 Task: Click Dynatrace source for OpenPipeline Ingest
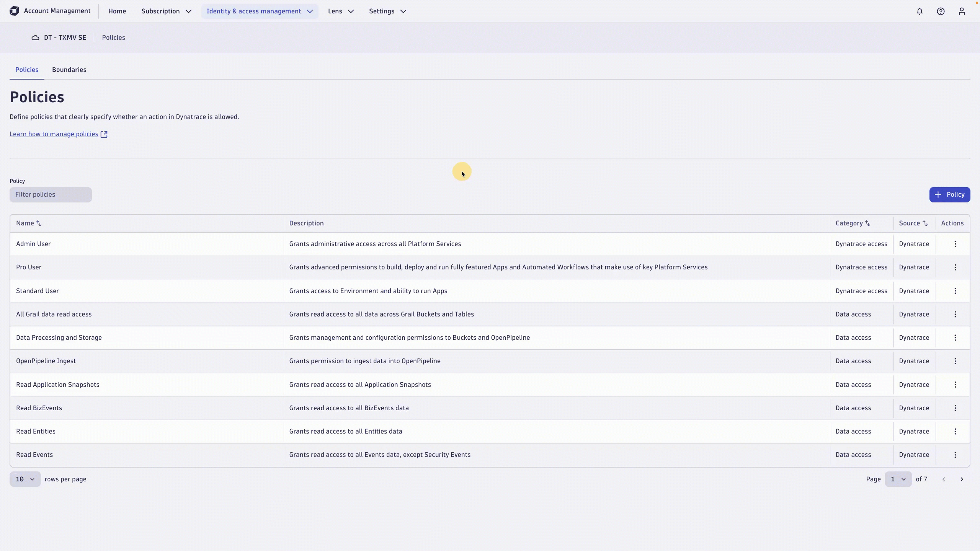tap(914, 361)
